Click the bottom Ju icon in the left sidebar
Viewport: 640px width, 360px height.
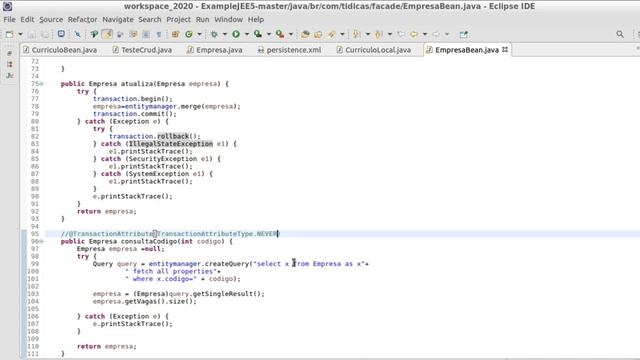click(x=10, y=76)
